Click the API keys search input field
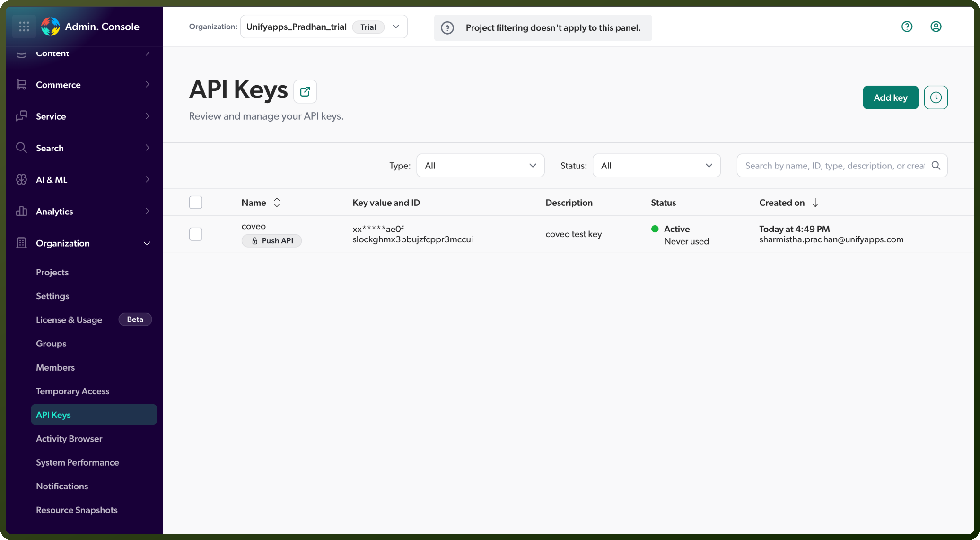Viewport: 980px width, 540px height. pos(842,166)
